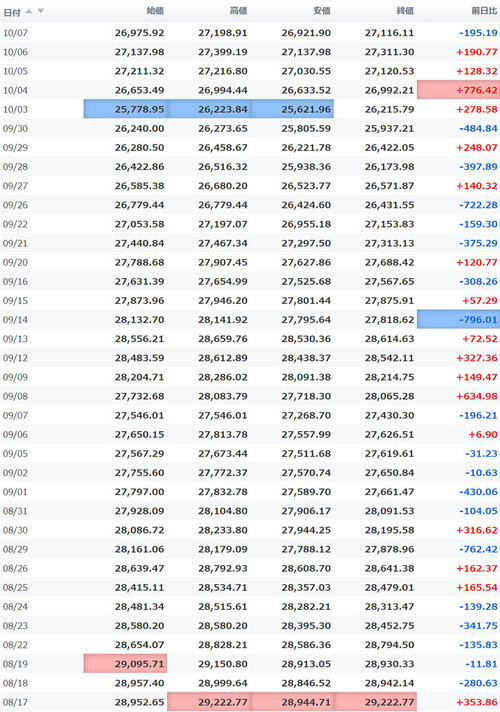Click the 前日比 column header
The height and width of the screenshot is (712, 500).
pos(484,11)
